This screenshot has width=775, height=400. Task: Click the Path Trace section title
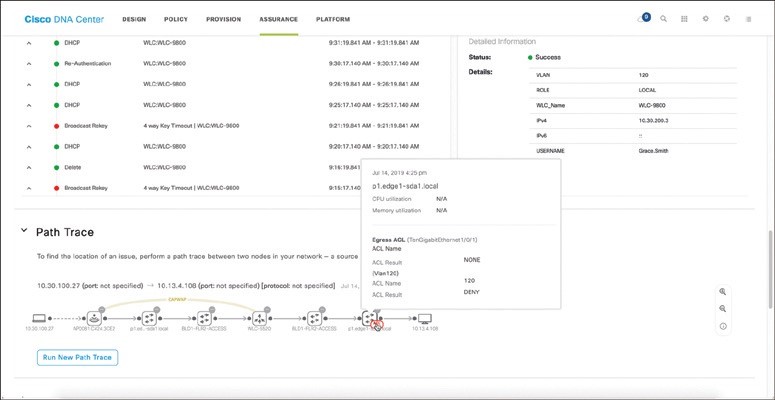click(x=65, y=232)
